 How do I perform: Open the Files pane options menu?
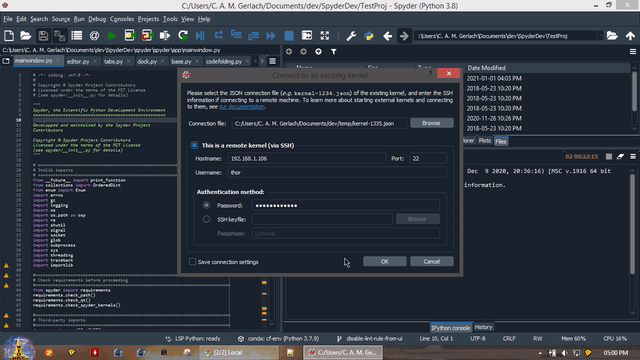[x=633, y=52]
